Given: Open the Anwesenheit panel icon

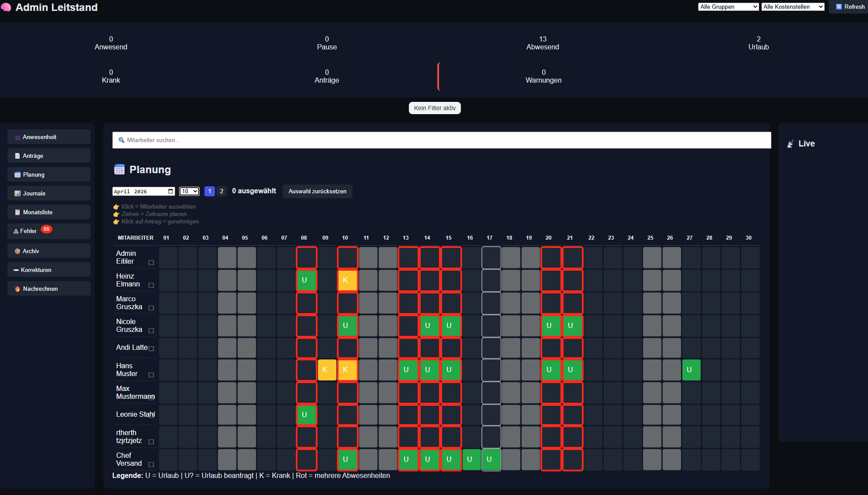Looking at the screenshot, I should point(17,136).
